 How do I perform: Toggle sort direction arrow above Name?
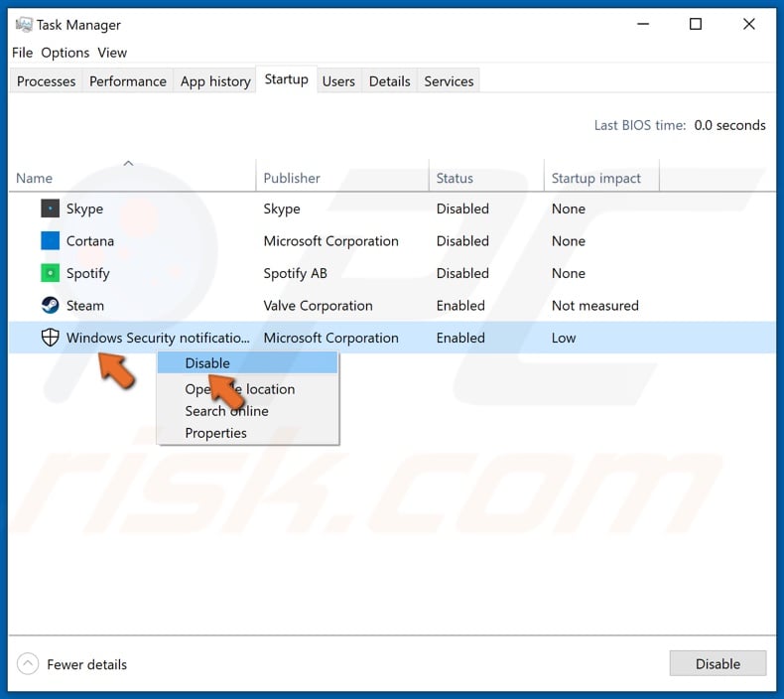point(128,163)
